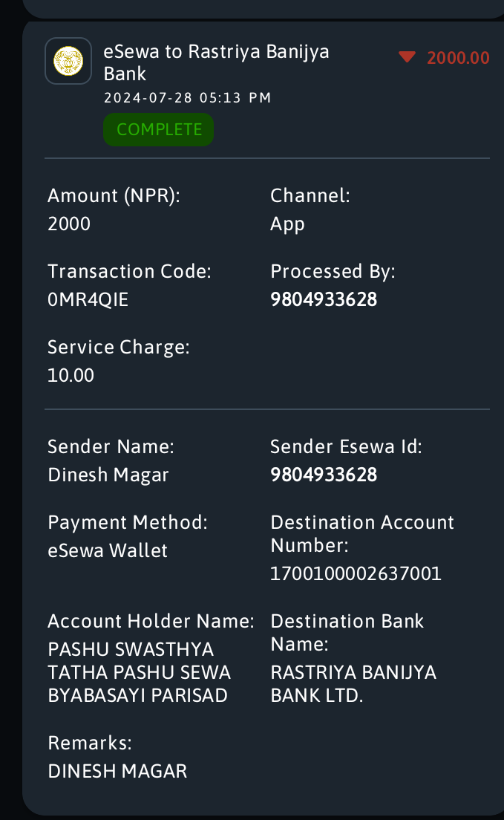The image size is (504, 820).
Task: Tap the Rastriya Banijya Bank logo icon
Action: pyautogui.click(x=68, y=61)
